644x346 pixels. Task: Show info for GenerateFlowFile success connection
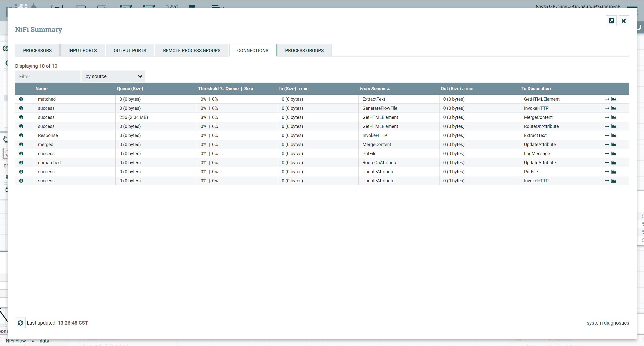point(21,108)
